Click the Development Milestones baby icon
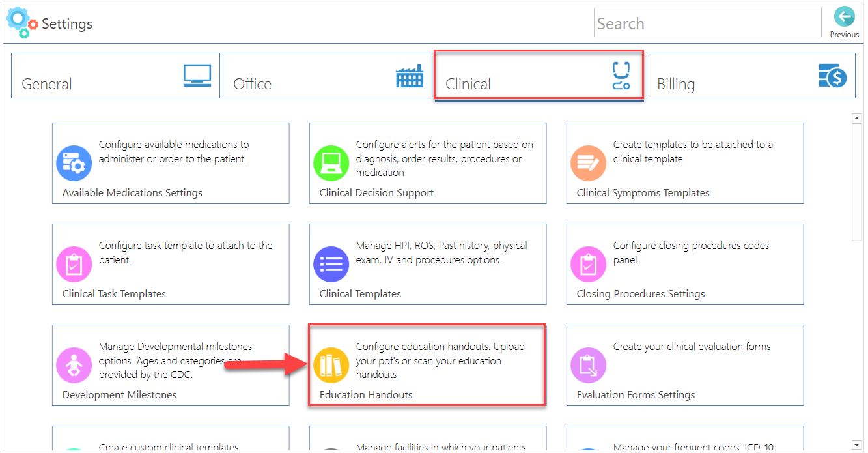The height and width of the screenshot is (453, 868). click(x=74, y=365)
